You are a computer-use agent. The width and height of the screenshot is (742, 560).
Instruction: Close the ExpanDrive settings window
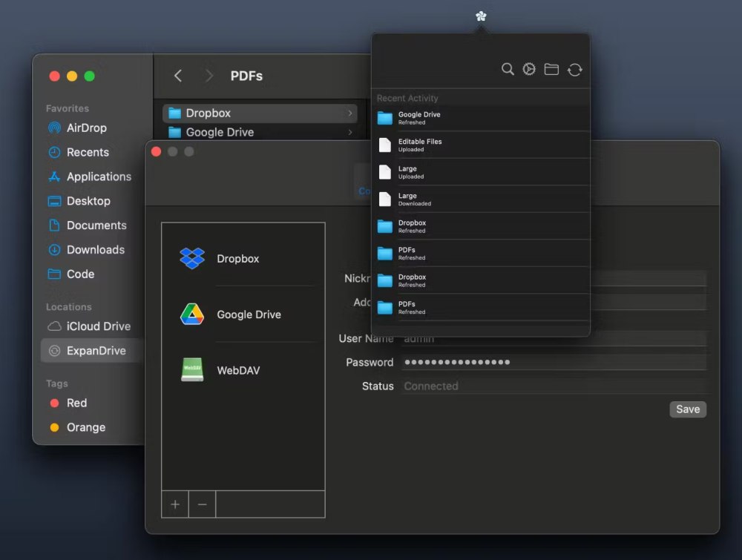coord(156,151)
